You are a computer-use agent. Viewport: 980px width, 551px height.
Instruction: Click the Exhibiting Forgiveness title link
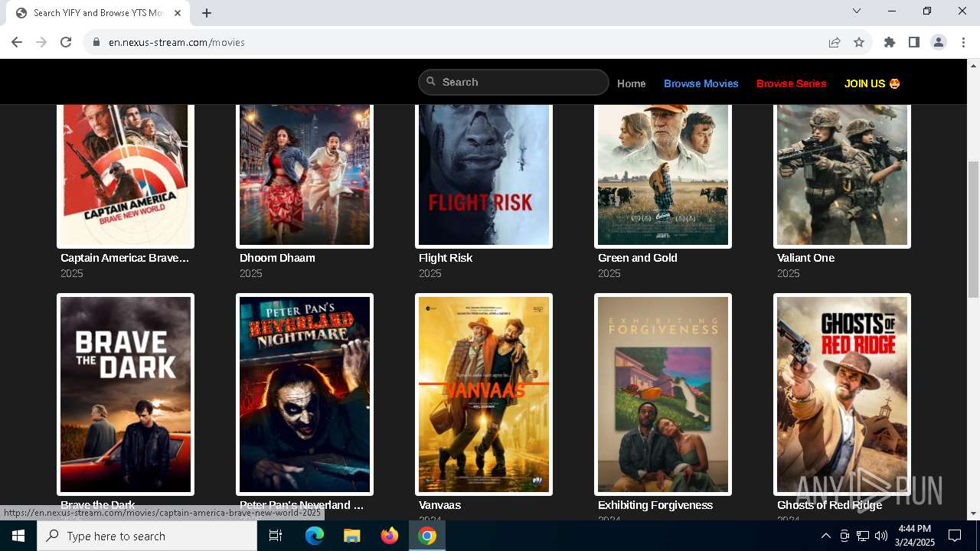(x=655, y=505)
